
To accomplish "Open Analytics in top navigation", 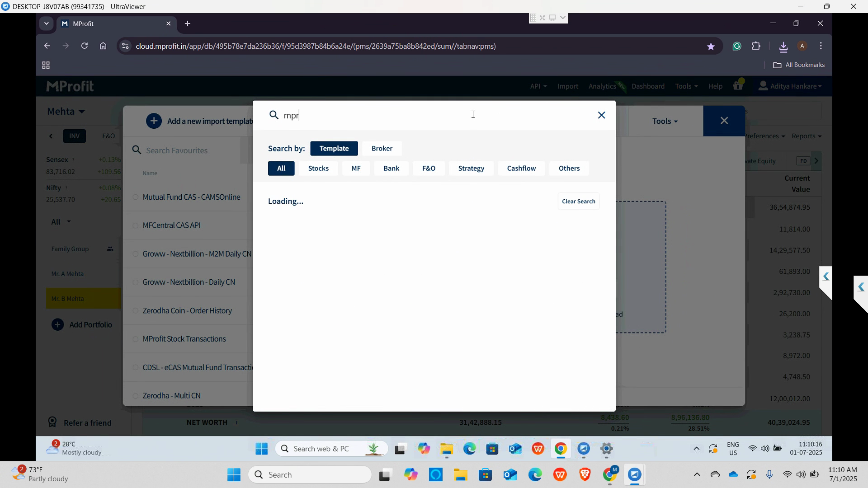I will [602, 86].
